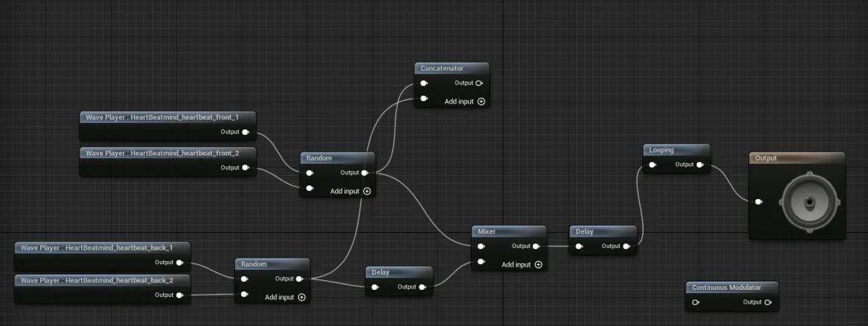868x326 pixels.
Task: Click input pin of Delay feeding the Mixer
Action: click(x=375, y=287)
